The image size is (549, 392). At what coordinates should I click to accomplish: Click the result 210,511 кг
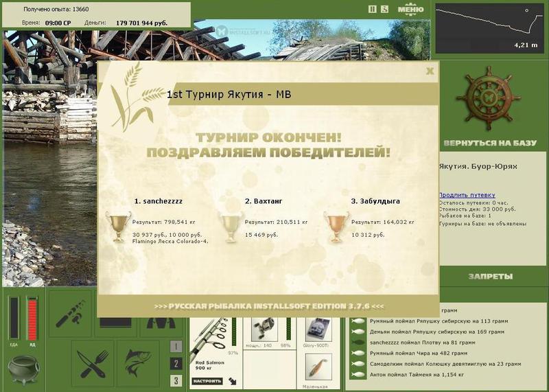click(x=292, y=222)
